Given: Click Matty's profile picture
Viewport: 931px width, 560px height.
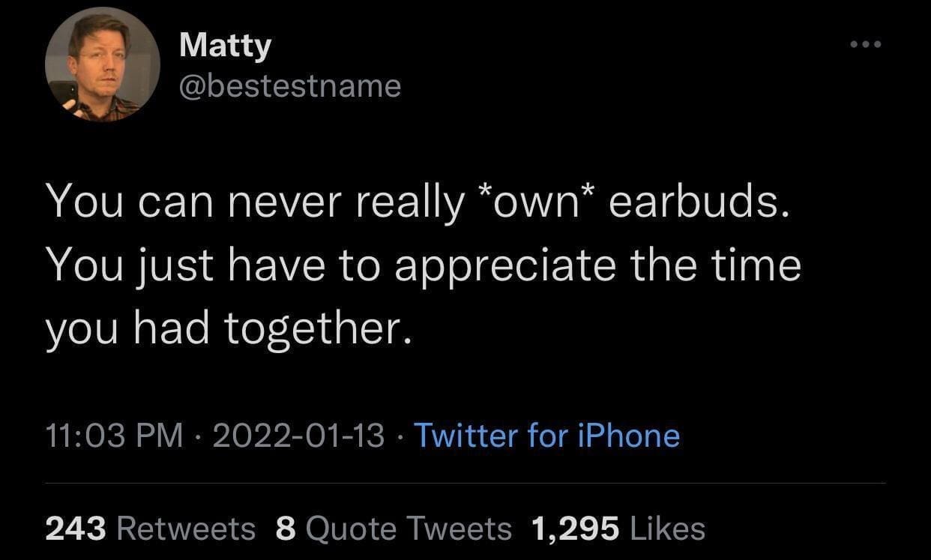Looking at the screenshot, I should (x=103, y=65).
